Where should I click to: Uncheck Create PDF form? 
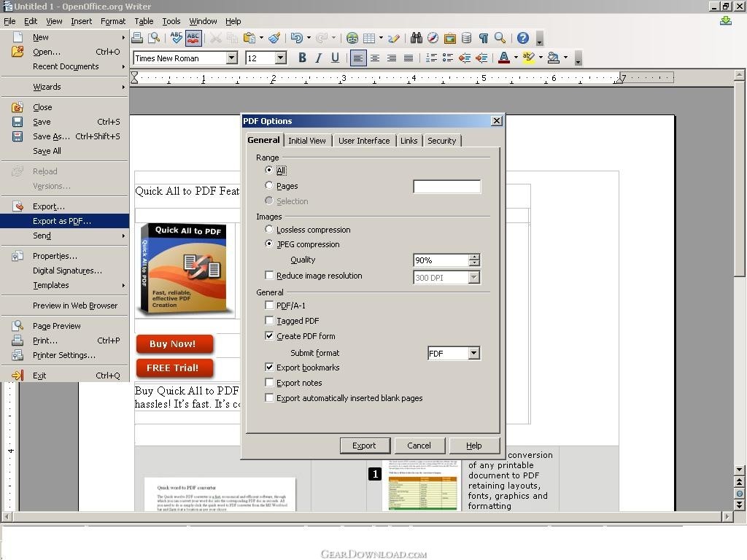click(269, 335)
